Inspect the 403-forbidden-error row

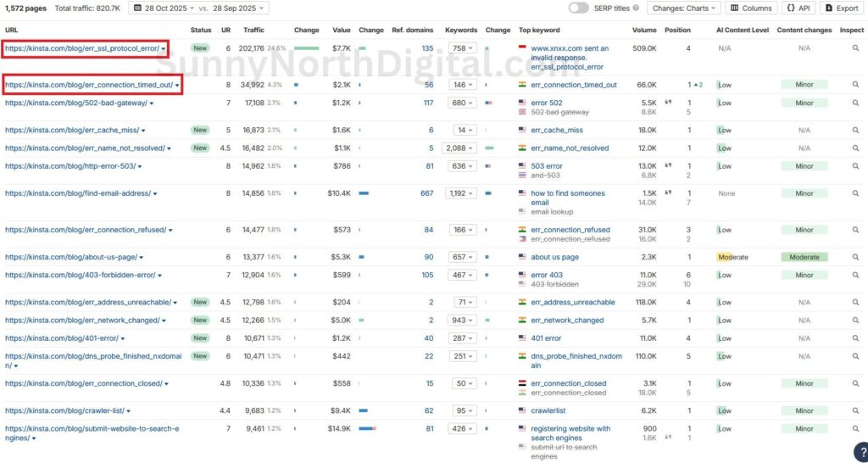(x=855, y=276)
